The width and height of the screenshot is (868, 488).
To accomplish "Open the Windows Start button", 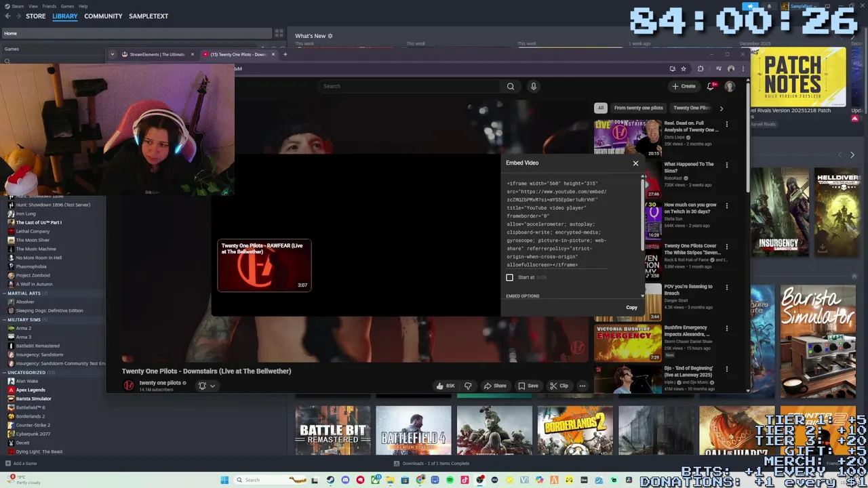I will pyautogui.click(x=224, y=480).
